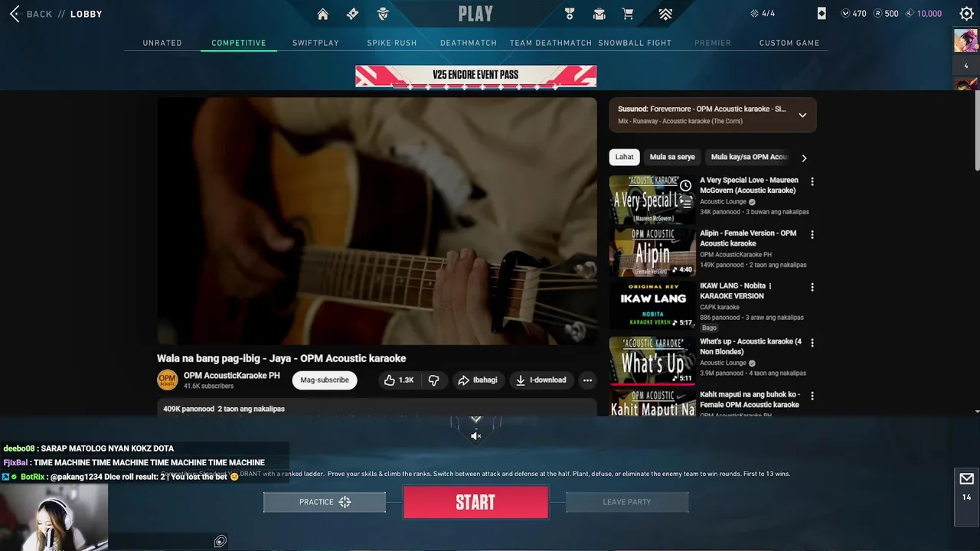
Task: Click the muted speaker icon above Start
Action: pos(475,435)
